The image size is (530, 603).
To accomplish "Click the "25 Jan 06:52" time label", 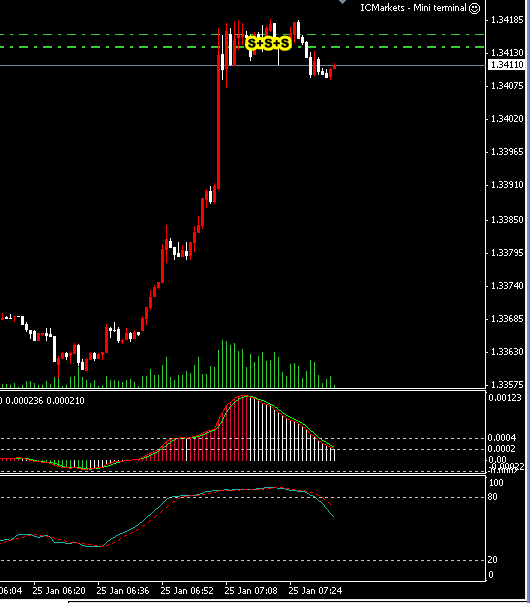I will click(x=187, y=590).
